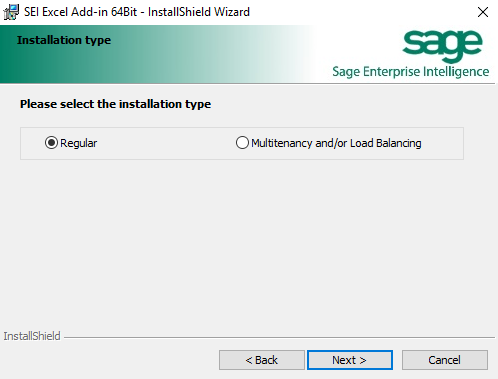Image resolution: width=498 pixels, height=379 pixels.
Task: Click the Regular option label text
Action: point(78,143)
